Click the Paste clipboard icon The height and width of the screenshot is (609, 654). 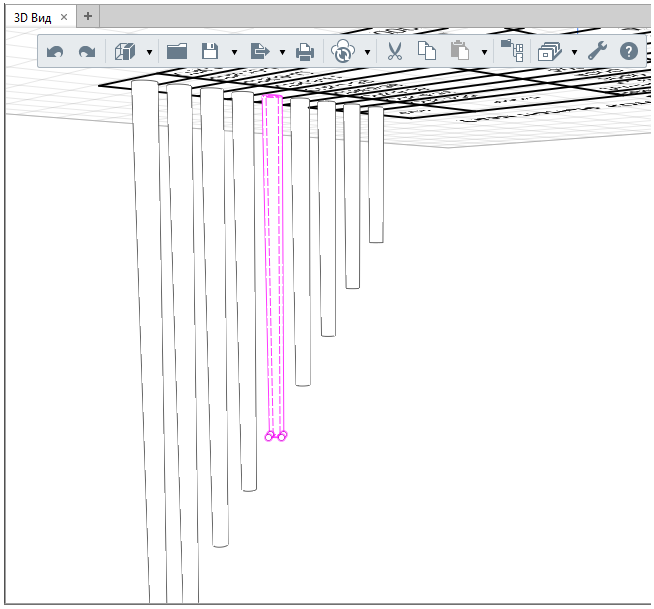tap(460, 51)
